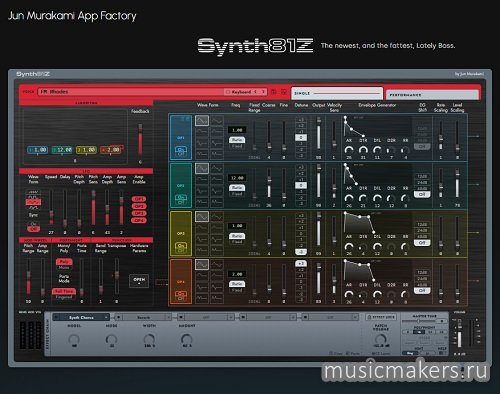This screenshot has height=394, width=500.
Task: Click the OP2 envelope generator graph
Action: (377, 175)
